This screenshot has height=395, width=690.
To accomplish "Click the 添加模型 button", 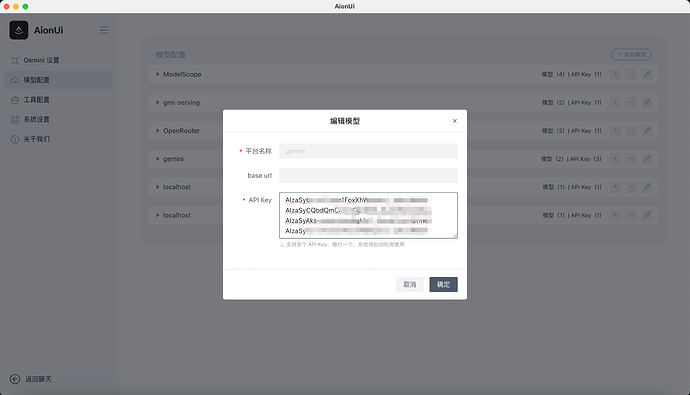I will 631,54.
